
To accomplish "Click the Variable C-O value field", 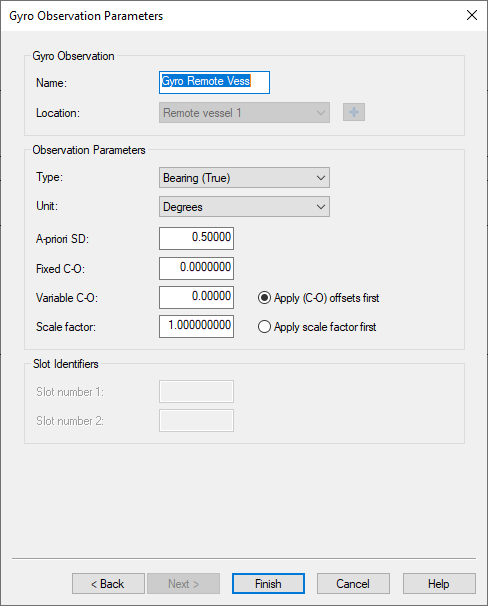I will (196, 298).
